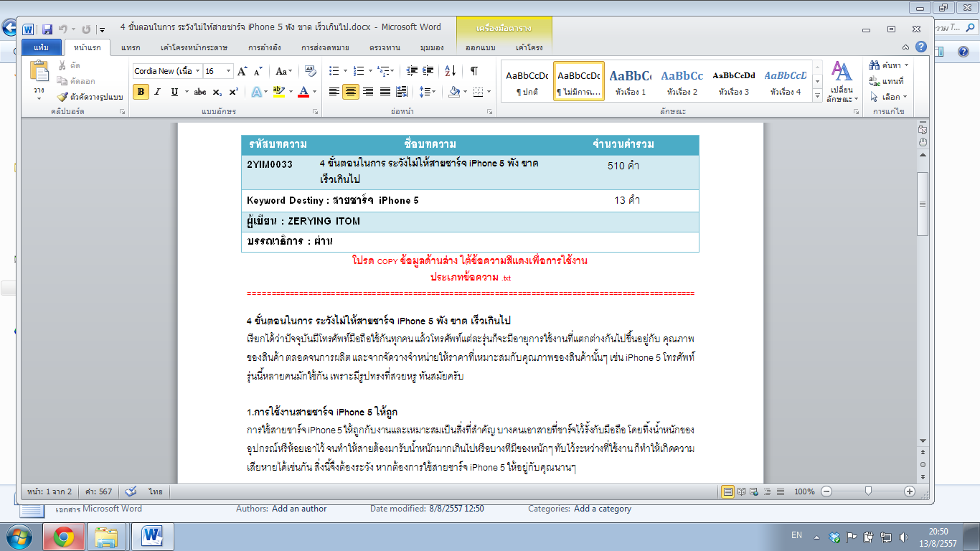
Task: Apply subscript formatting
Action: click(218, 92)
